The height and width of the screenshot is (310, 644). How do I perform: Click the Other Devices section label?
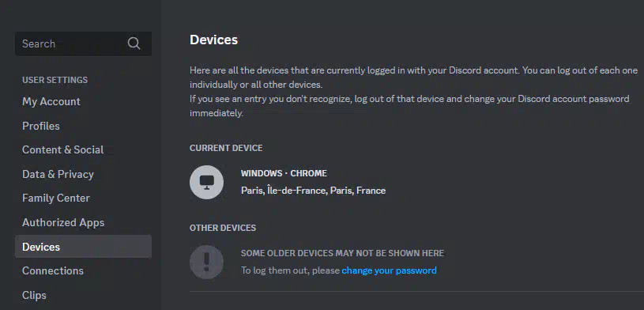point(223,228)
